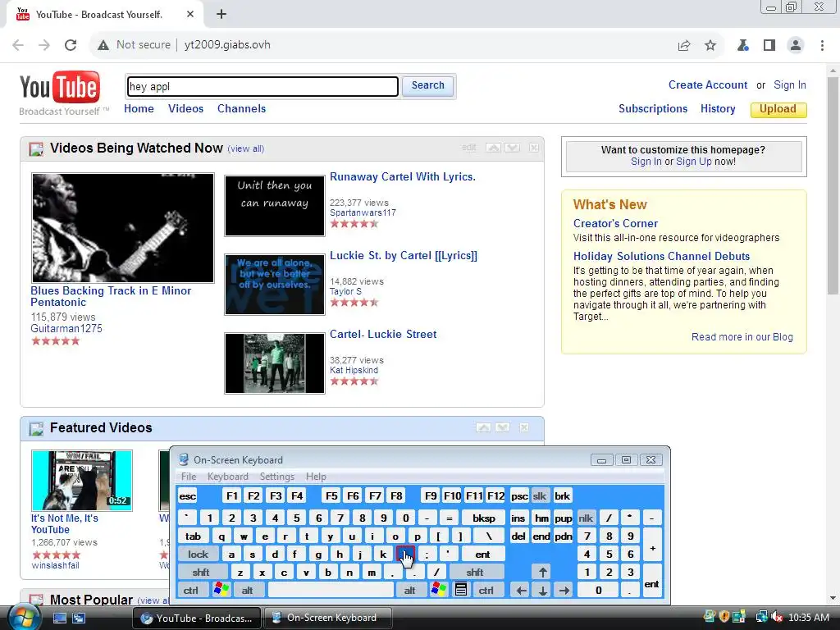The height and width of the screenshot is (630, 840).
Task: Go to the Channels tab
Action: (x=242, y=108)
